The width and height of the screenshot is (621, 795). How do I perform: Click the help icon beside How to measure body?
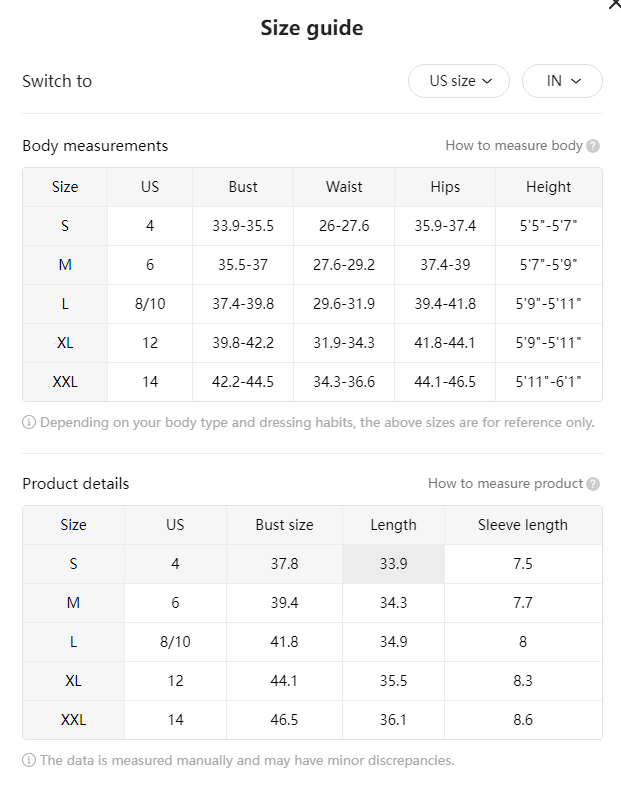[x=593, y=146]
